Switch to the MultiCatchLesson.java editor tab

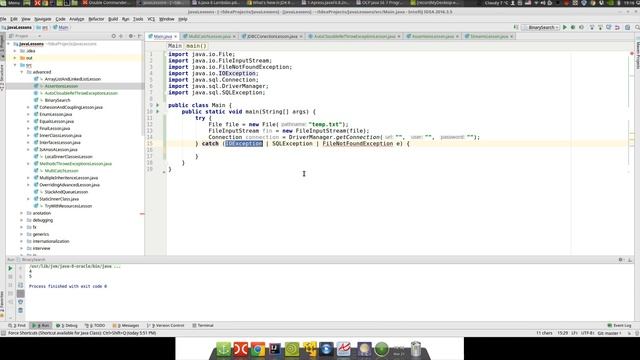pyautogui.click(x=209, y=36)
